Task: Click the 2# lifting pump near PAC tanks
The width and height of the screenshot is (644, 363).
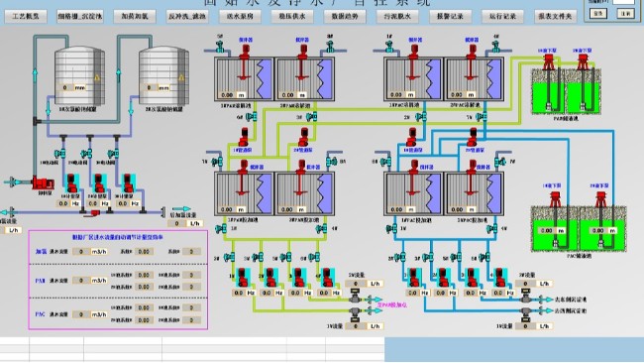Action: coord(473,137)
